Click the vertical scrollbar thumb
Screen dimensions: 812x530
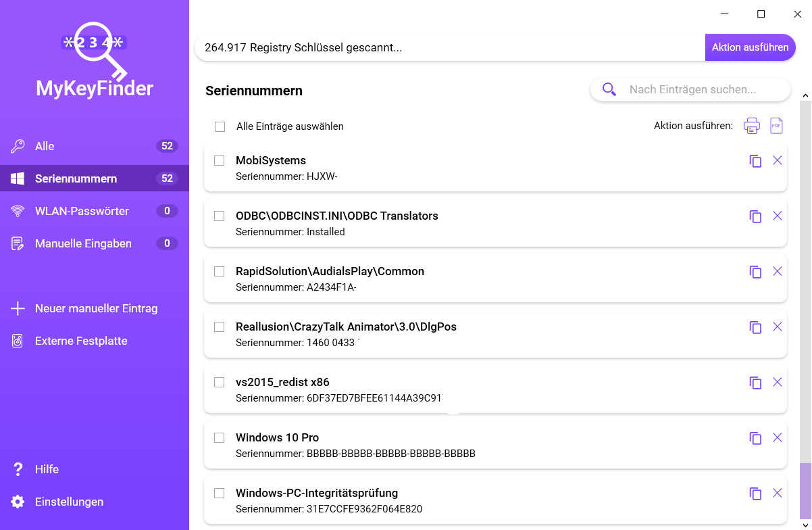pyautogui.click(x=805, y=491)
